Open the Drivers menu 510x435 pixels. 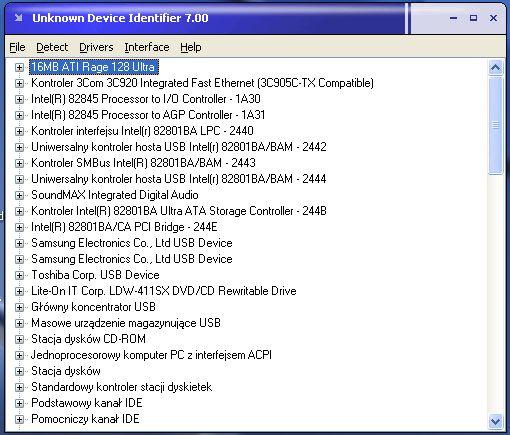96,47
